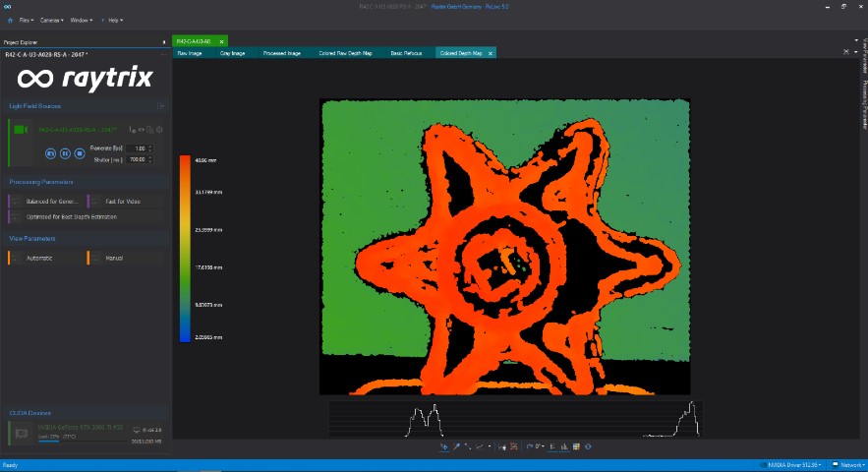
Task: Click the export icon beside Light Field Sources
Action: click(x=160, y=106)
